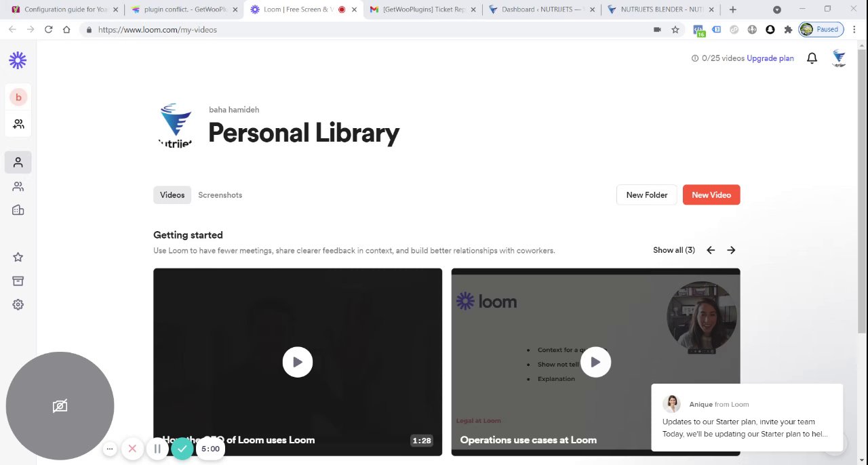Start a New Video

711,195
